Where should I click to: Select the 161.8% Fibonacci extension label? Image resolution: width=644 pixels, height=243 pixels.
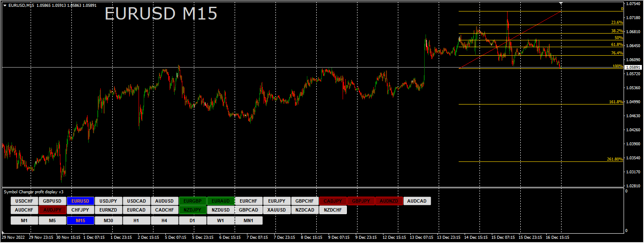(616, 102)
